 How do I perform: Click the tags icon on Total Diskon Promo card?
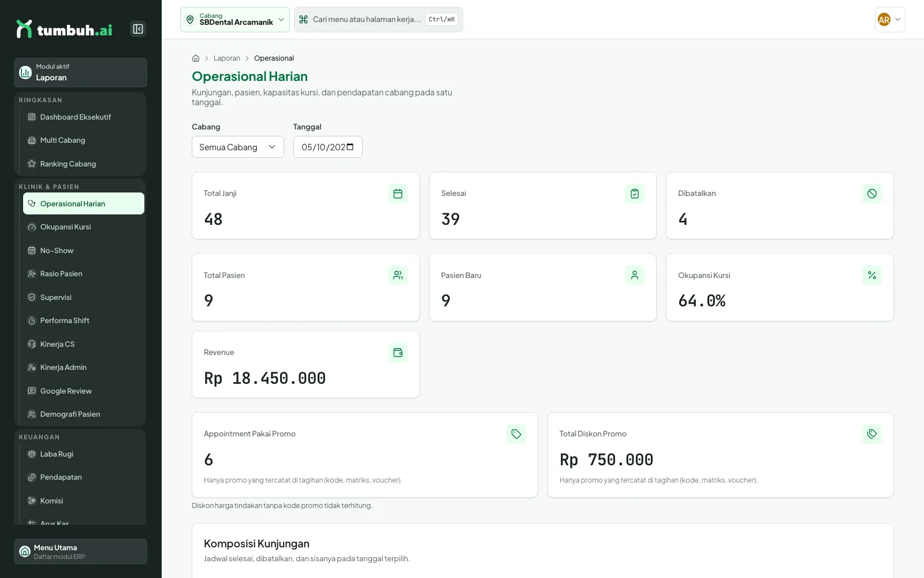tap(872, 434)
